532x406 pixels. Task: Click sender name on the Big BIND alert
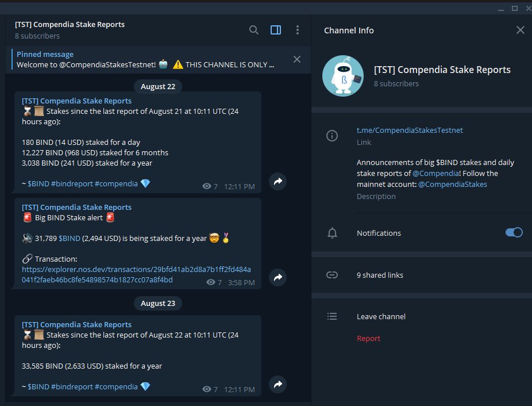[76, 207]
